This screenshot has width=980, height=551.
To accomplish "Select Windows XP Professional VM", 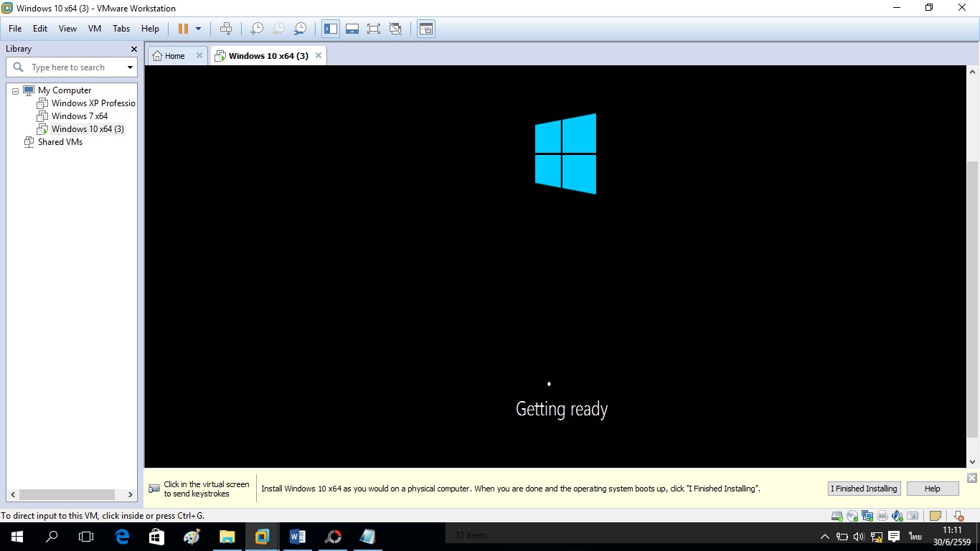I will pos(87,103).
